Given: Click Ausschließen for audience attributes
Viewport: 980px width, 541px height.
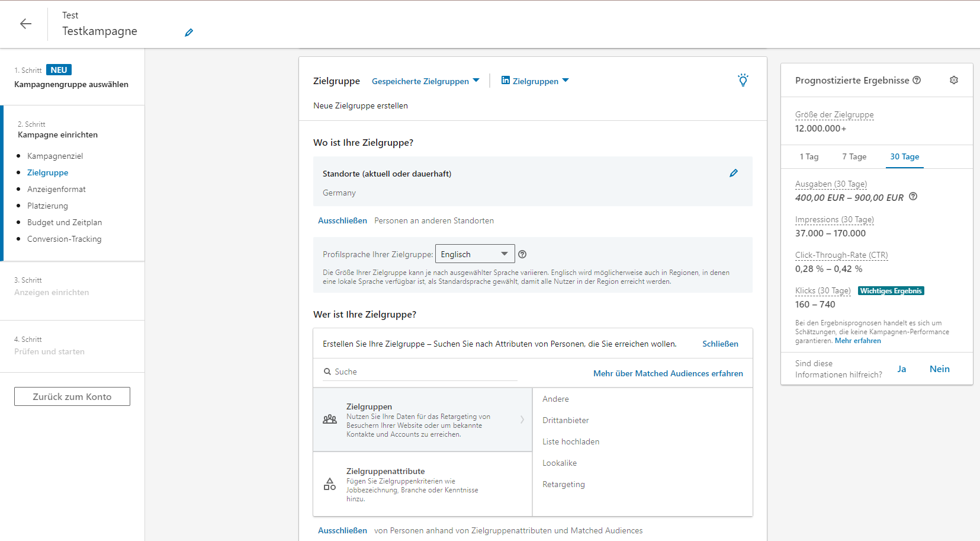Looking at the screenshot, I should click(342, 530).
